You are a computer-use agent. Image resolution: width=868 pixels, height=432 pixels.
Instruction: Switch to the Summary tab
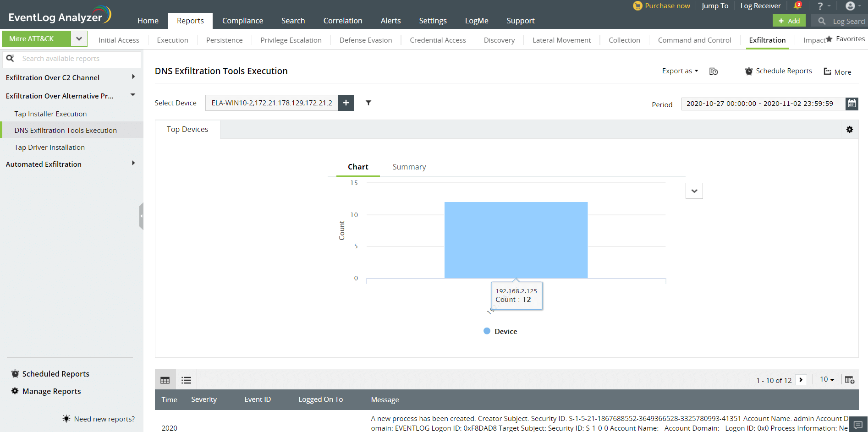(x=409, y=167)
